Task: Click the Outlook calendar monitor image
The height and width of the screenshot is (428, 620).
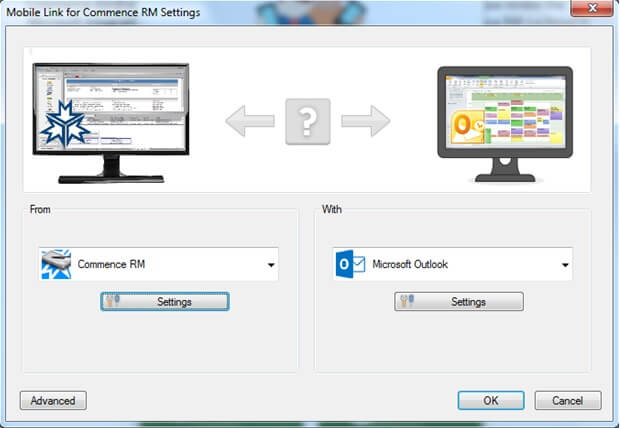Action: pos(505,124)
